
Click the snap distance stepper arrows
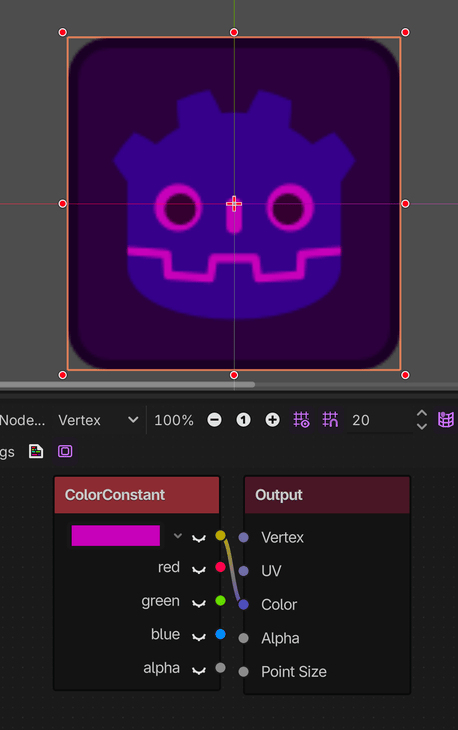coord(422,420)
